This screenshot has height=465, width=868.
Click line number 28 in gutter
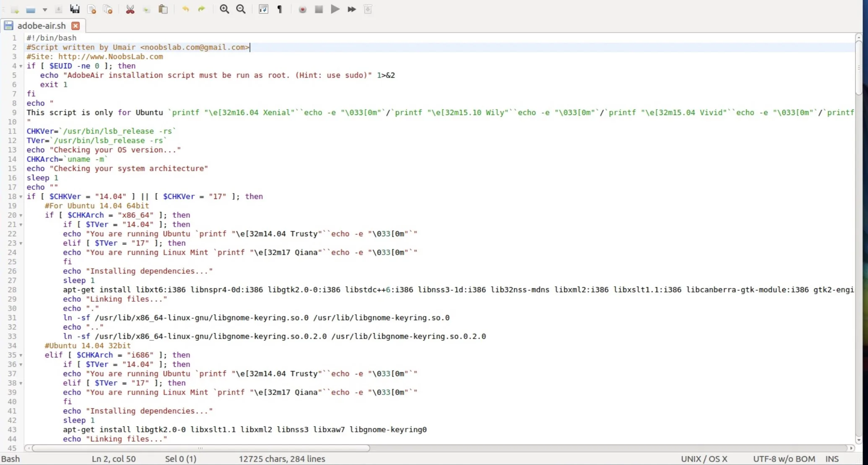(12, 290)
